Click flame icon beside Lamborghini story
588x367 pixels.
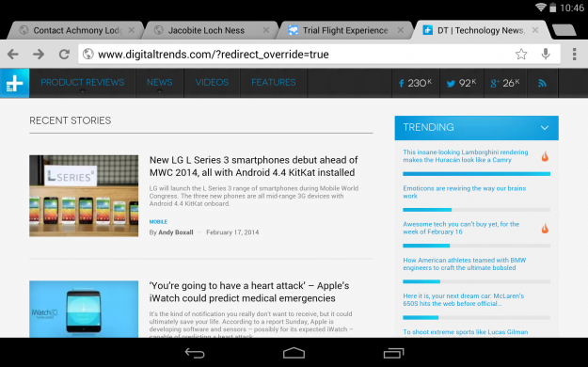point(545,156)
